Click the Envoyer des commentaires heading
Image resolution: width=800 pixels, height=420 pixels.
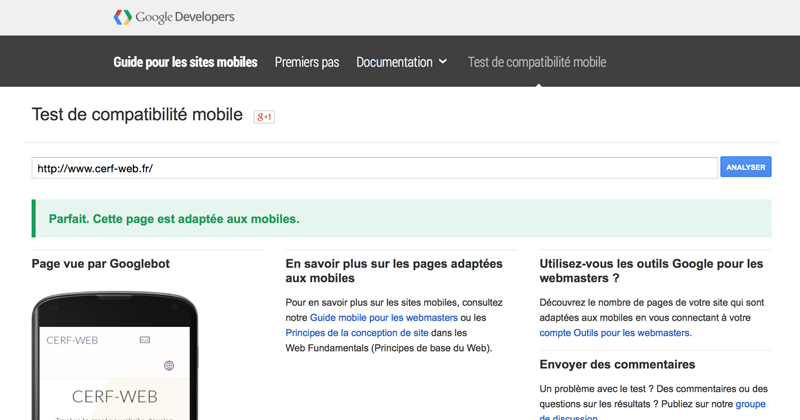(617, 364)
